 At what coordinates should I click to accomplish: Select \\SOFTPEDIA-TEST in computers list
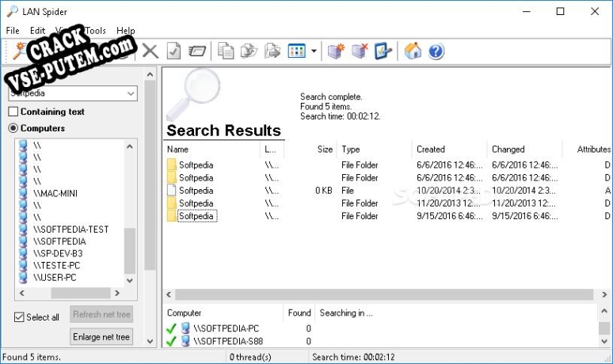coord(70,229)
